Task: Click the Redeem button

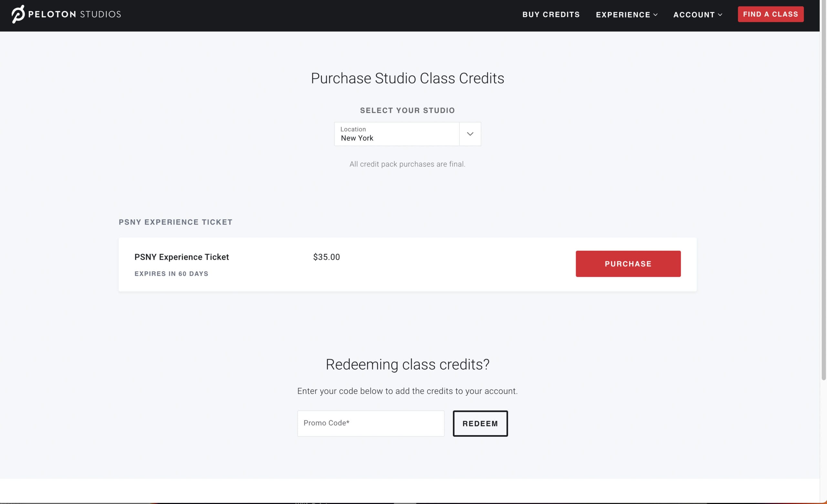Action: [x=480, y=424]
